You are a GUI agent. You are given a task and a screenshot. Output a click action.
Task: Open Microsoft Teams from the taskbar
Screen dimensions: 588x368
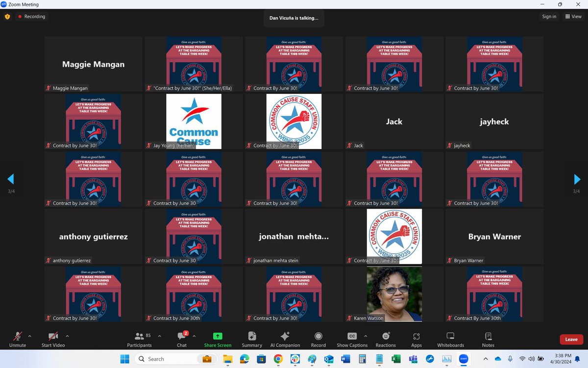(x=413, y=359)
